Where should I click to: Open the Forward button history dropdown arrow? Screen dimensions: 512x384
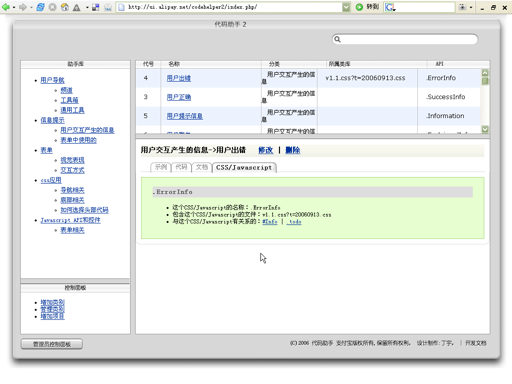tap(31, 7)
